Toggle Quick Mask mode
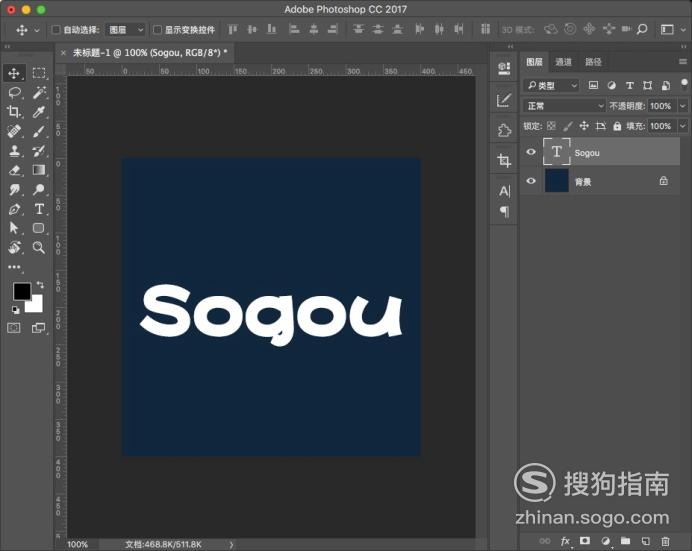Screen dimensions: 692x551 14,328
